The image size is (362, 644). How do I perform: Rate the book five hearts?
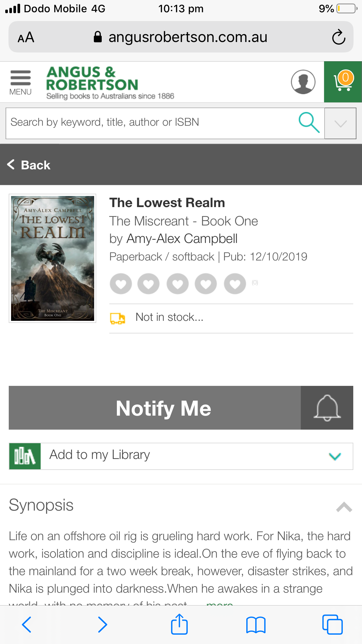(235, 283)
